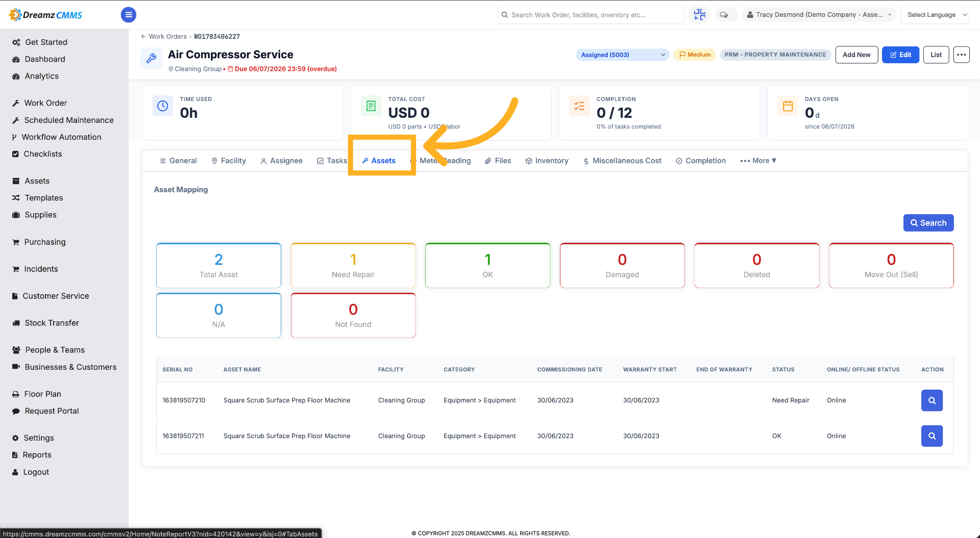Screen dimensions: 980x538
Task: Switch to the Tasks tab
Action: pyautogui.click(x=332, y=161)
